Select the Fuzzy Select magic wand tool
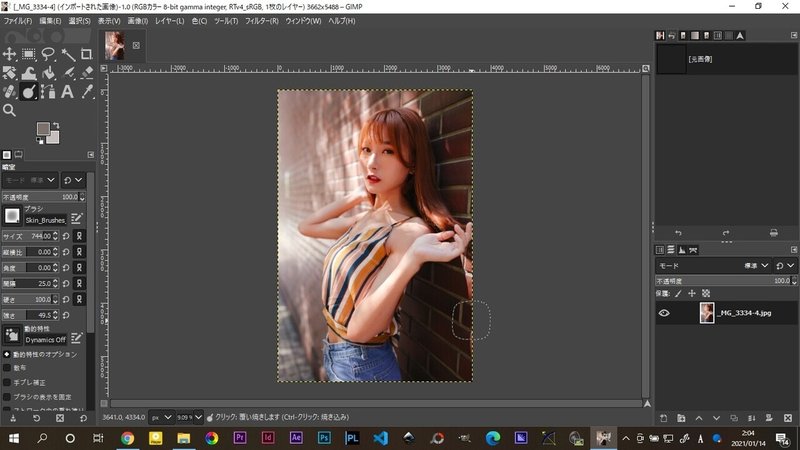The image size is (800, 450). pos(68,54)
